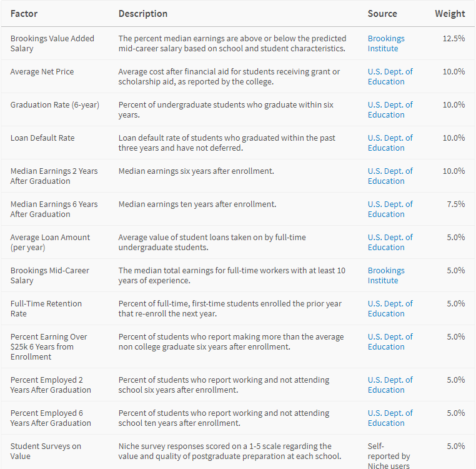The image size is (476, 469).
Task: Select the 7.5% weight value
Action: tap(455, 204)
